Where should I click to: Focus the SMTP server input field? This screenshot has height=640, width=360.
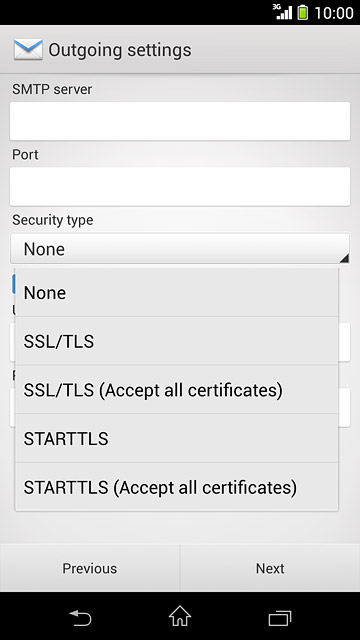point(180,121)
